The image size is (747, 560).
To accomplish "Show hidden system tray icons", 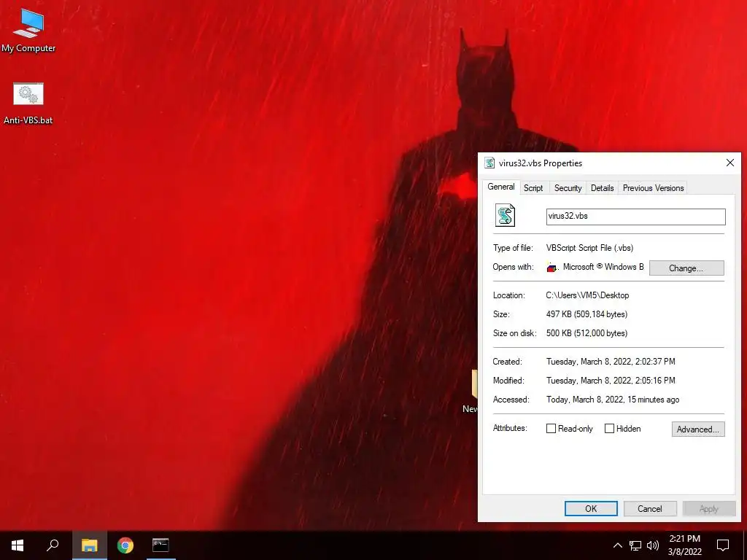I will 617,545.
